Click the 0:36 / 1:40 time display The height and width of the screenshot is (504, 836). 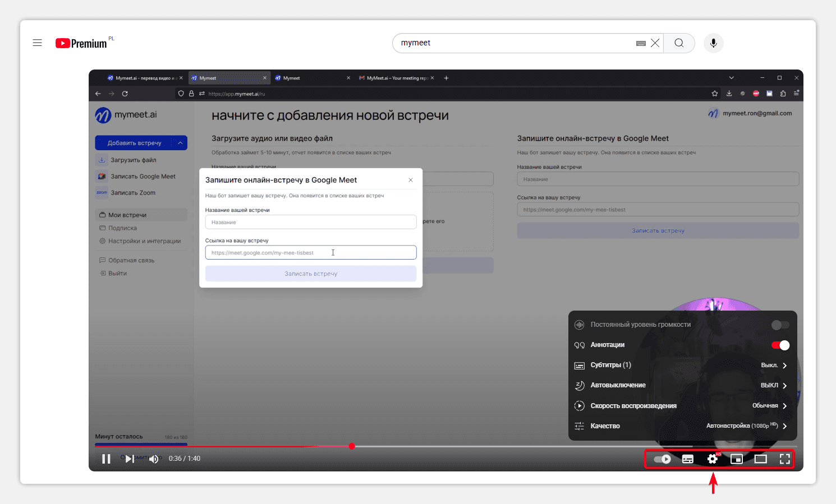pos(185,459)
